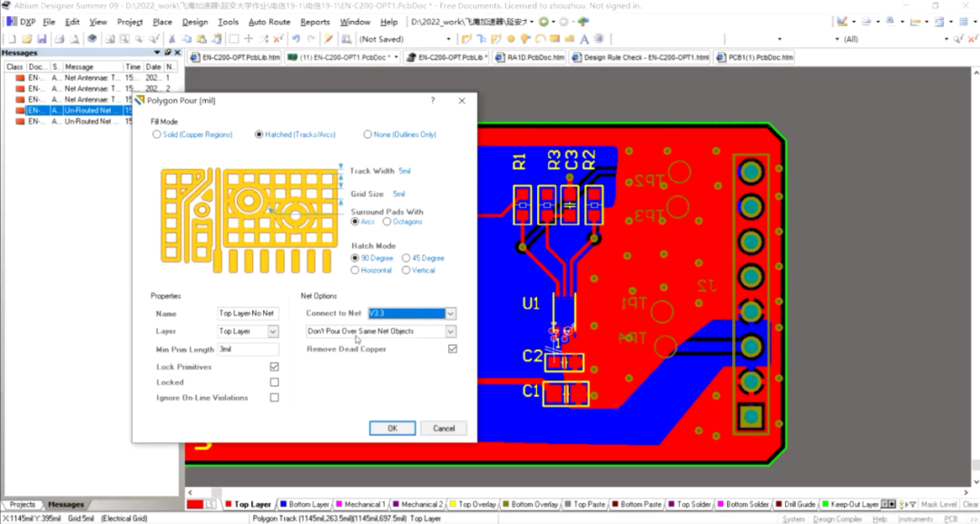Open the Projects panel tab
980x524 pixels.
pyautogui.click(x=22, y=504)
